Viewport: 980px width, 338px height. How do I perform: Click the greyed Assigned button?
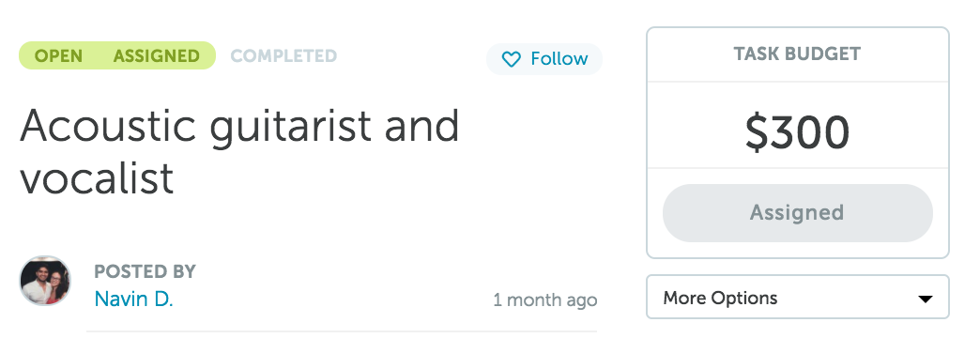tap(798, 212)
